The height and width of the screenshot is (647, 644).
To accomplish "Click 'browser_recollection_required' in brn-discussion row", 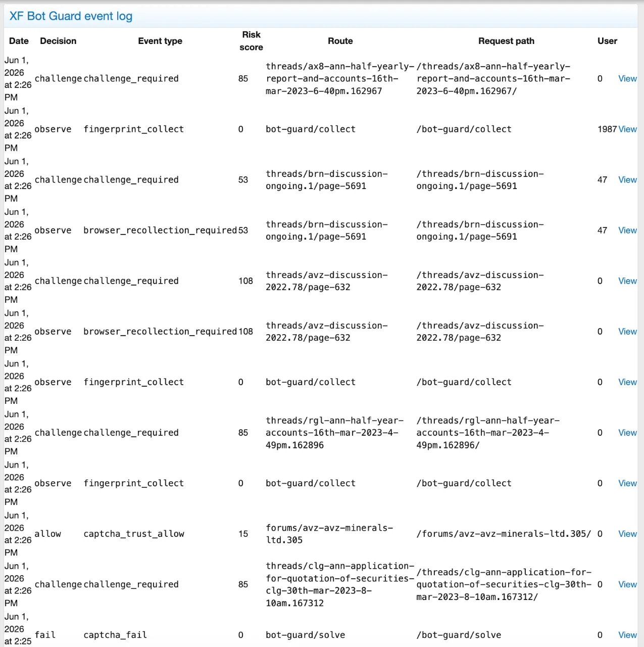I will pyautogui.click(x=160, y=230).
